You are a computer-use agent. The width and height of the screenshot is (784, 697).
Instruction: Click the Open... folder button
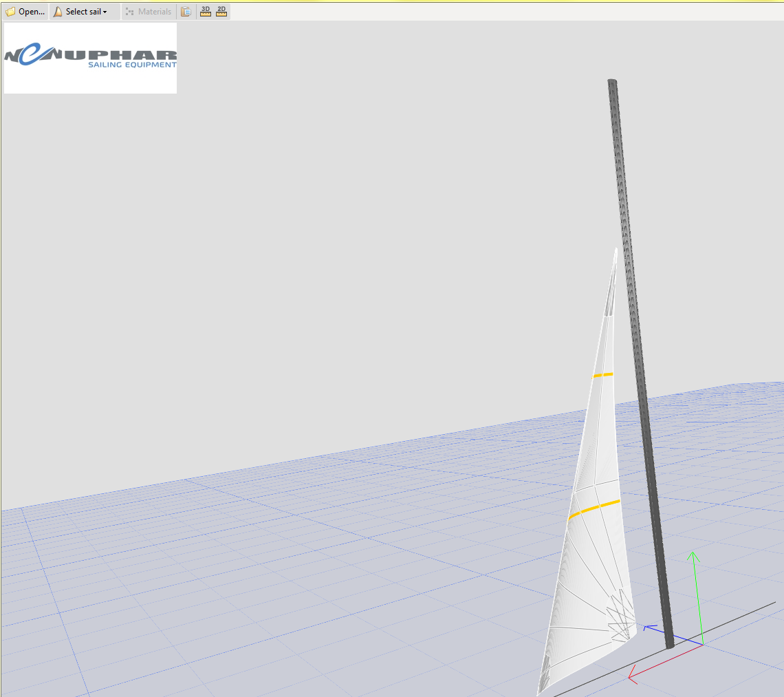[25, 12]
